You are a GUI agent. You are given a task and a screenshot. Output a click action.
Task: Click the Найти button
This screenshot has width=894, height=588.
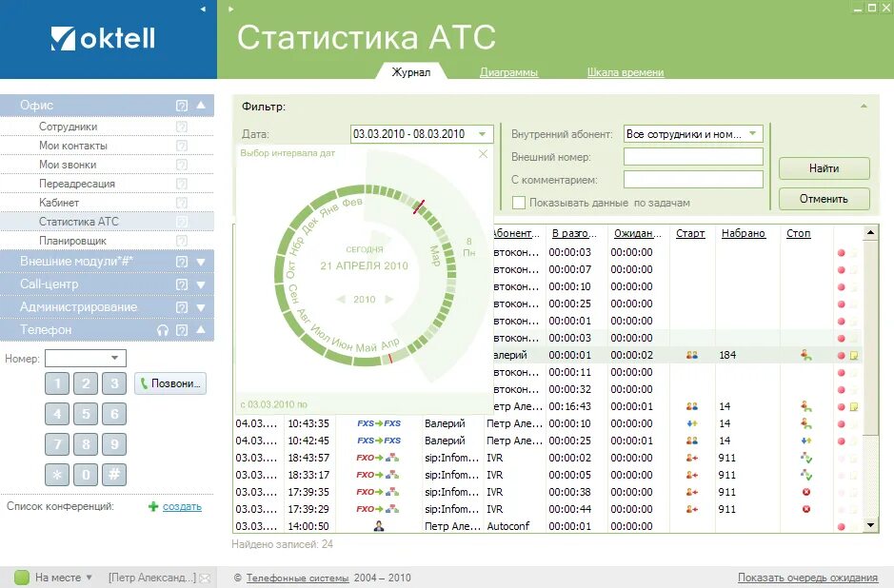point(824,168)
